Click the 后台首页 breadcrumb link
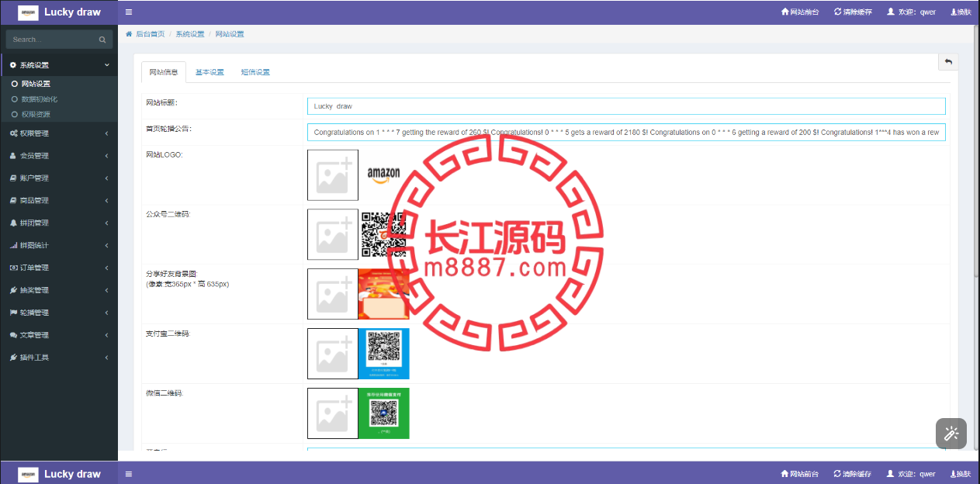Screen dimensions: 980x484 151,34
